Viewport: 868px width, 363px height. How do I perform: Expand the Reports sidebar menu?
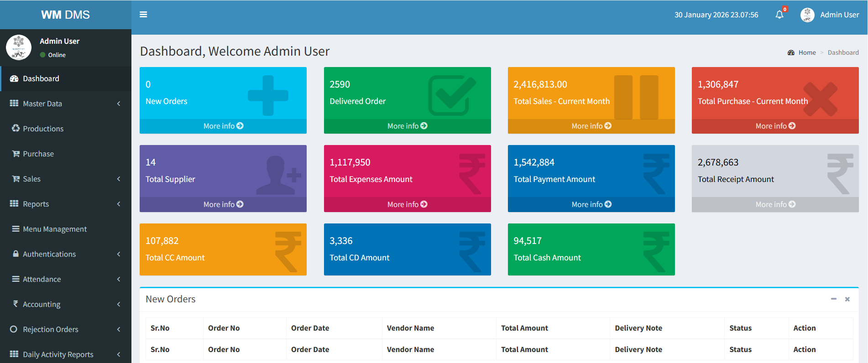(66, 204)
